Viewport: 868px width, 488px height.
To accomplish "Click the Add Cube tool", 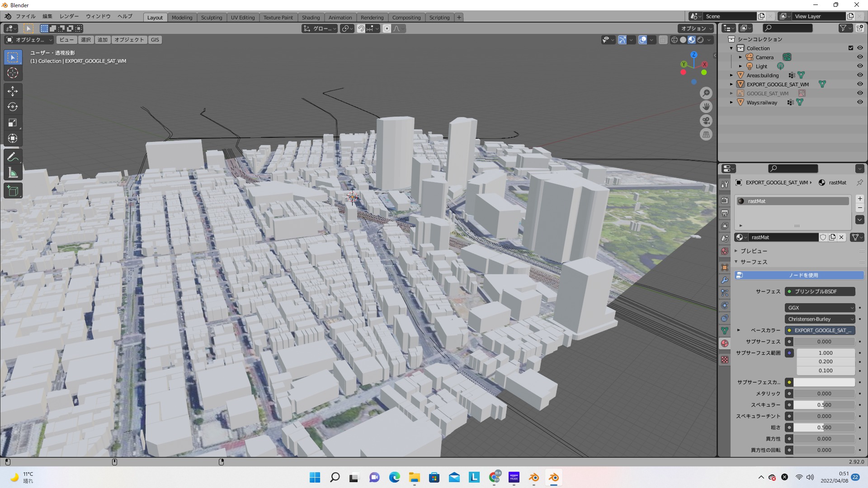I will tap(13, 191).
